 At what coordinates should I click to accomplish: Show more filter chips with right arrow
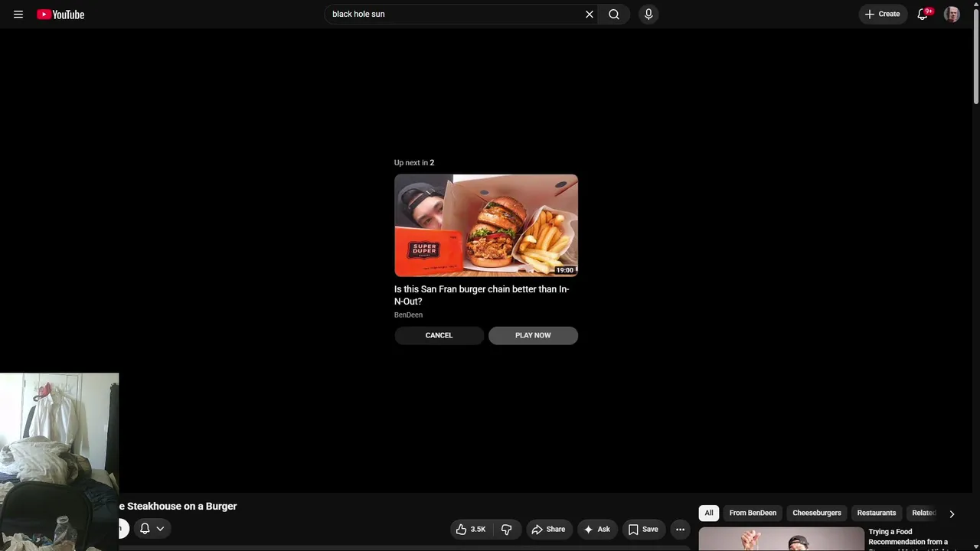tap(952, 514)
